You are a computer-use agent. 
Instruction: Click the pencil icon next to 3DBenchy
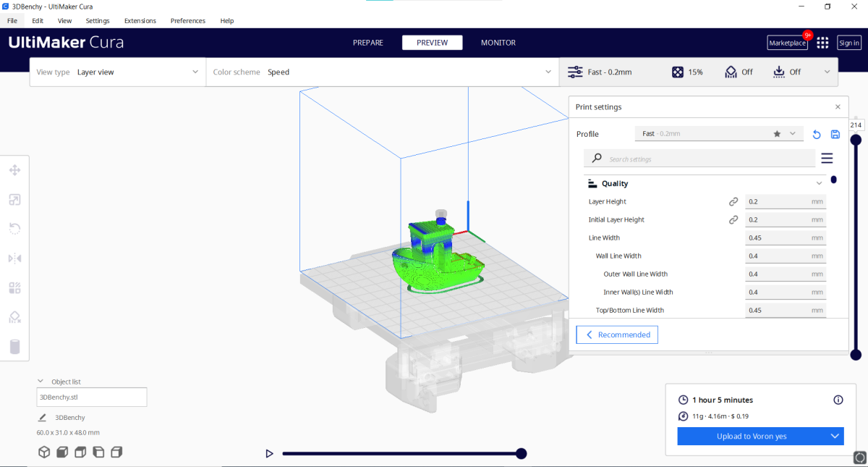click(x=42, y=418)
